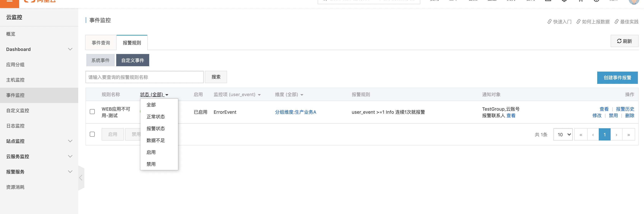
Task: Toggle the select-all checkbox beside 启用 button
Action: click(92, 134)
